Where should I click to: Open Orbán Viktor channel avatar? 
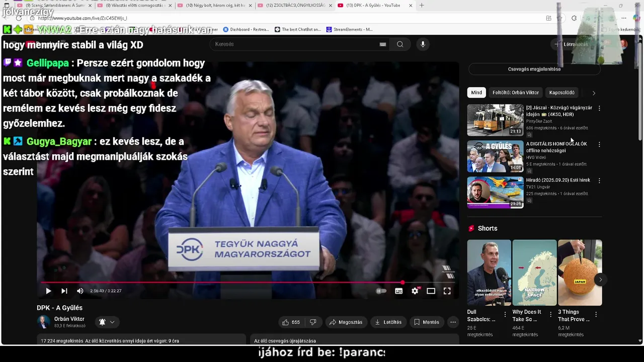(44, 322)
